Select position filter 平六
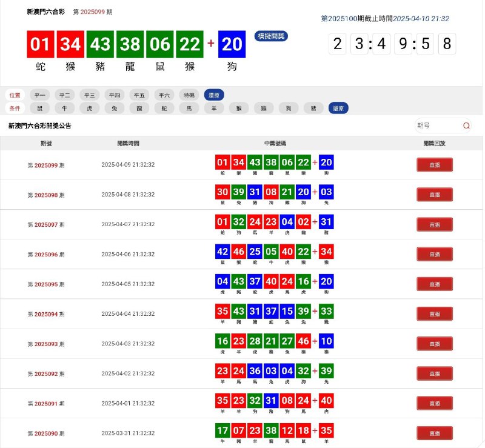The width and height of the screenshot is (485, 448). [x=164, y=95]
